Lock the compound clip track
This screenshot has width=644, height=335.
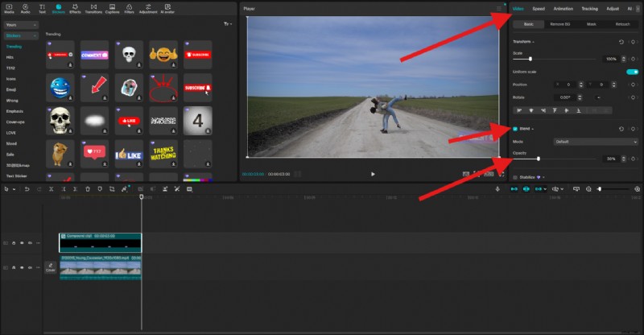[14, 243]
